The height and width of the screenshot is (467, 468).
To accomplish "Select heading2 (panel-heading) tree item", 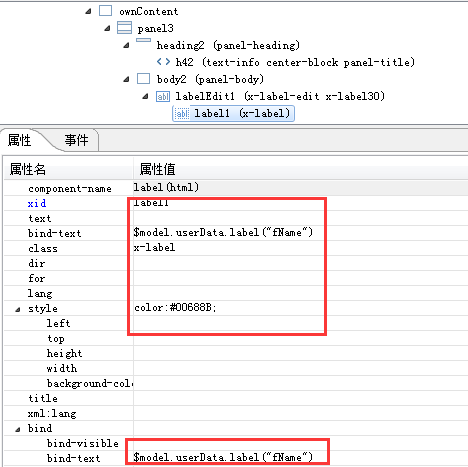I will pos(228,45).
